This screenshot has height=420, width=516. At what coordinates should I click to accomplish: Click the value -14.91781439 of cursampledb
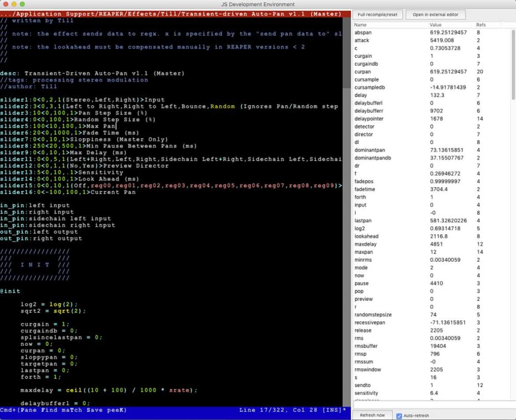(448, 87)
